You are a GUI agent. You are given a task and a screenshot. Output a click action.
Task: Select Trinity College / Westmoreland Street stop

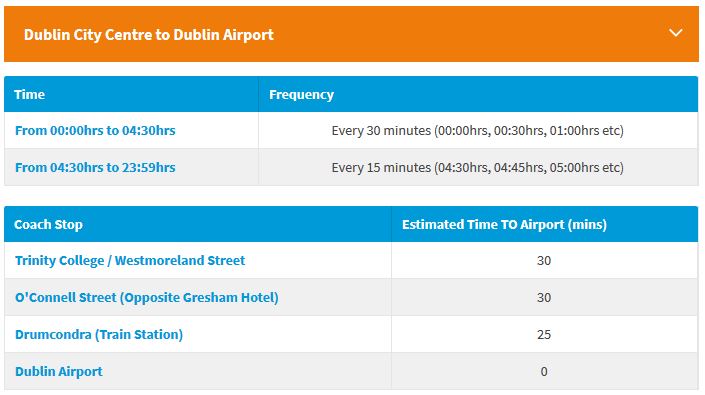click(130, 261)
